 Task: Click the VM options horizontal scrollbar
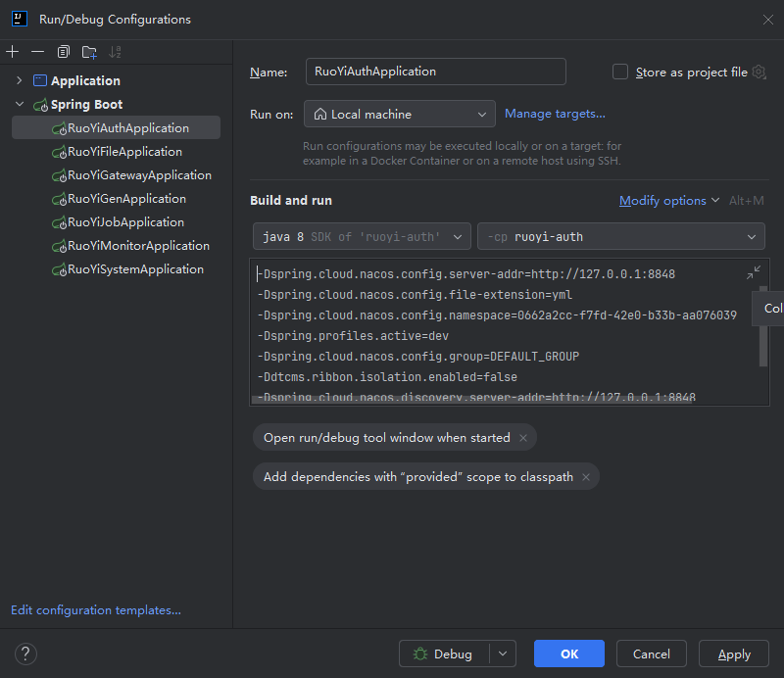click(472, 399)
